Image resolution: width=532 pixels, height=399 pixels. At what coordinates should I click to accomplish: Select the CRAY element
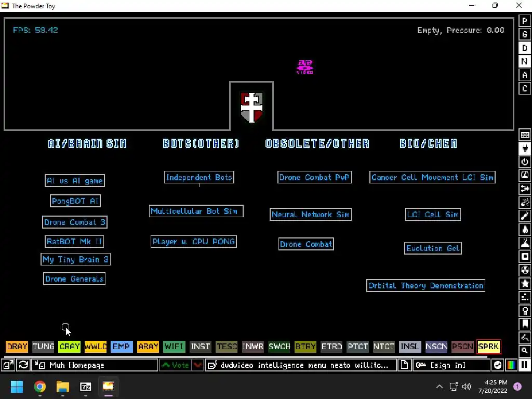click(69, 347)
